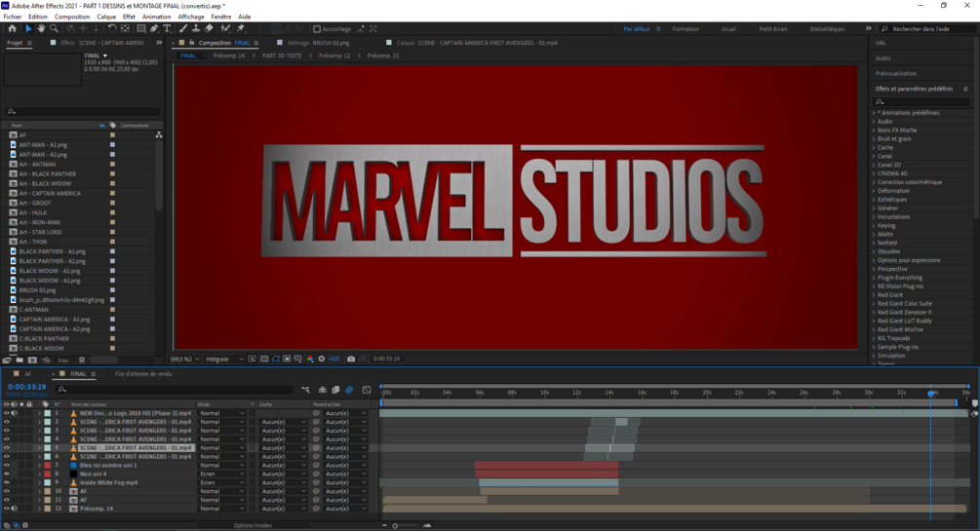Viewport: 980px width, 531px height.
Task: Mute audio of Précomp. 14 layer
Action: (x=14, y=509)
